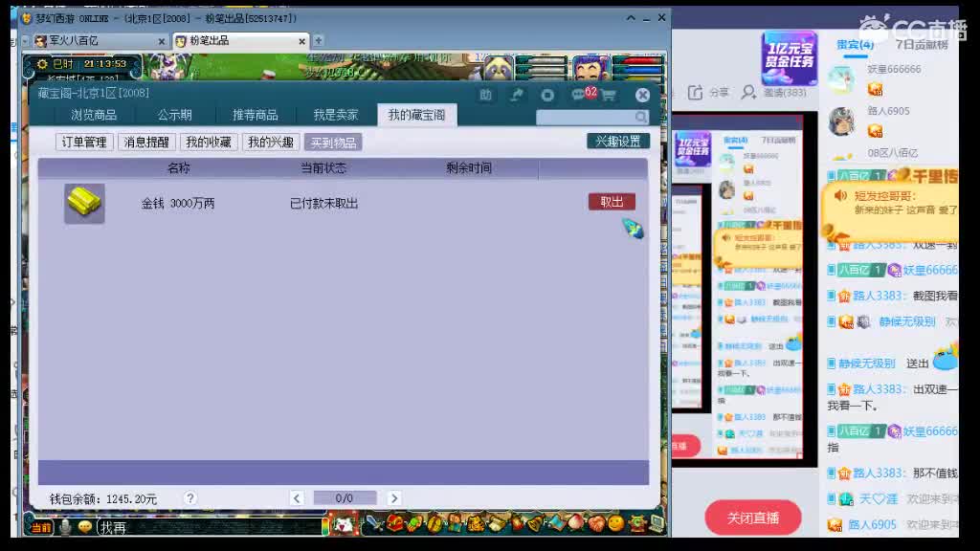Click the game time clock 21:13:53
Image resolution: width=980 pixels, height=551 pixels.
pyautogui.click(x=105, y=64)
